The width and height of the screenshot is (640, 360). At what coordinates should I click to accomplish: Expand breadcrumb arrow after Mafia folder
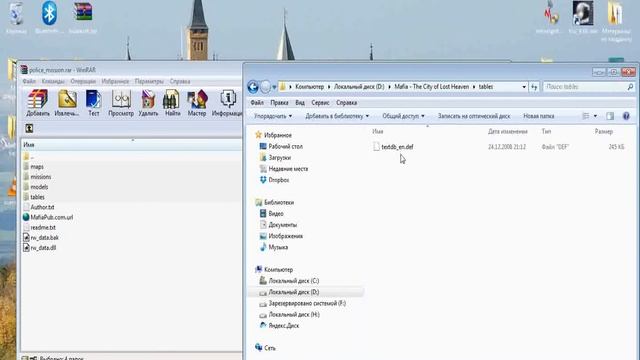(x=474, y=87)
